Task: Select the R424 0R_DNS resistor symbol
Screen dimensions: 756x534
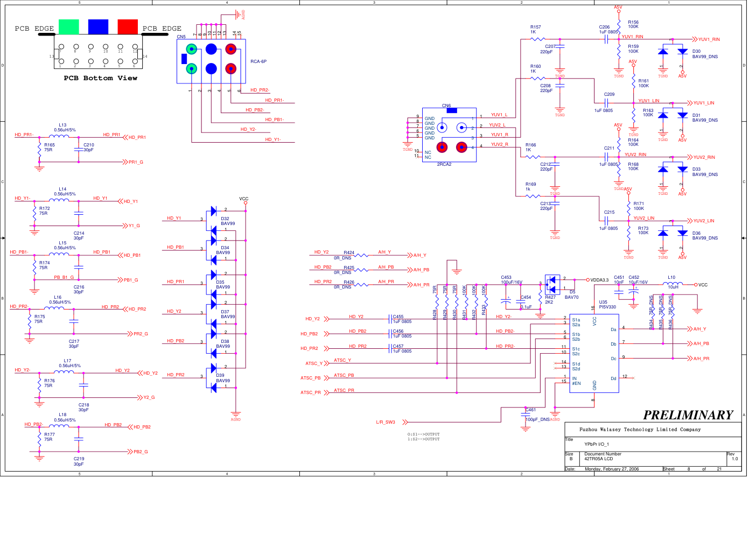Action: tap(361, 255)
